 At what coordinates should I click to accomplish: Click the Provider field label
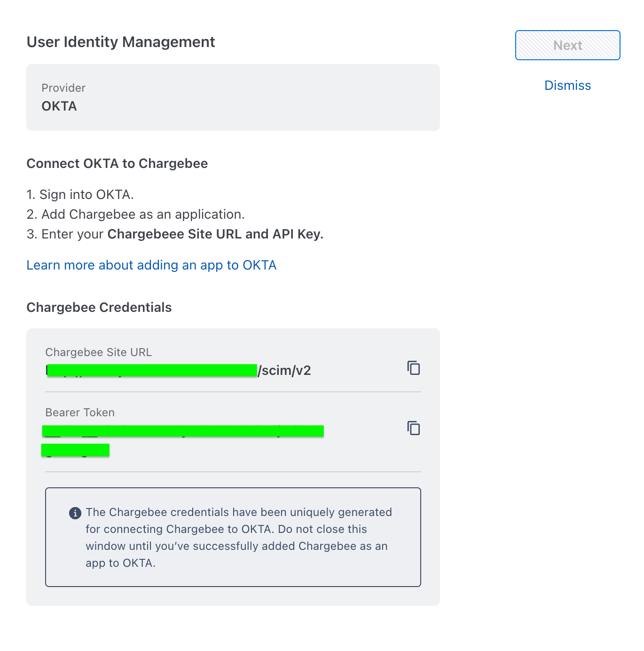[x=63, y=88]
